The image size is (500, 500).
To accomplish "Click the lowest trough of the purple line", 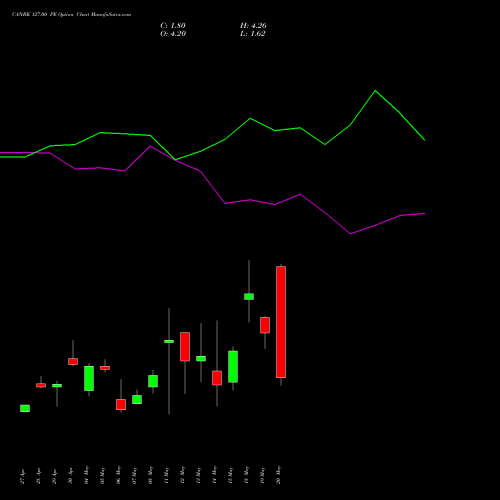I will point(350,234).
